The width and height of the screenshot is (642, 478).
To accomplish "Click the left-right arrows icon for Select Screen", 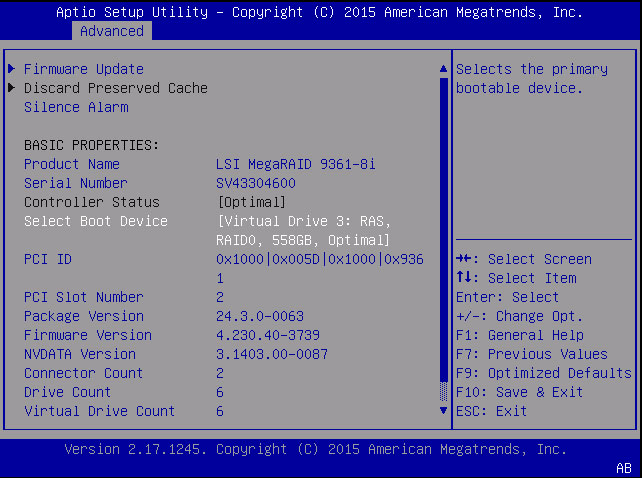I will (x=464, y=259).
